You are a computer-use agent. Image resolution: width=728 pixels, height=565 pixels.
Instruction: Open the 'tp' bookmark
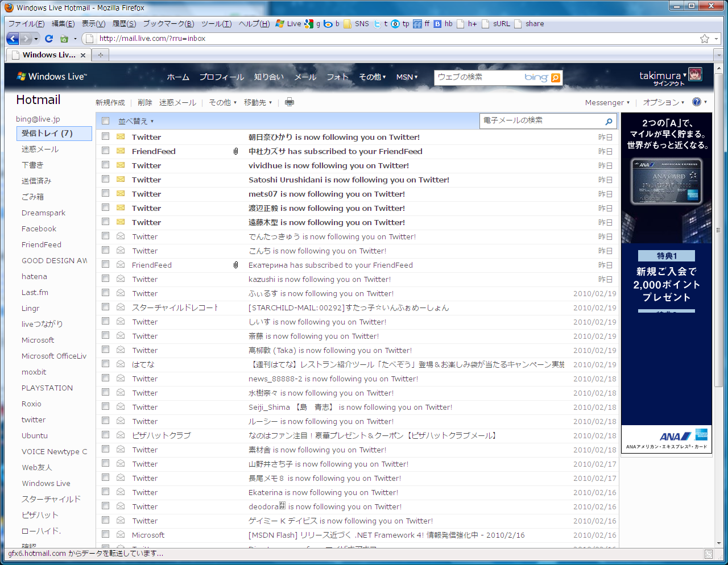point(400,24)
